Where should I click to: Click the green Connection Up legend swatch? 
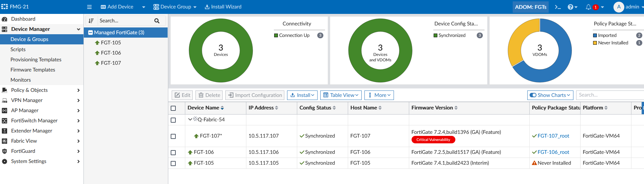276,35
